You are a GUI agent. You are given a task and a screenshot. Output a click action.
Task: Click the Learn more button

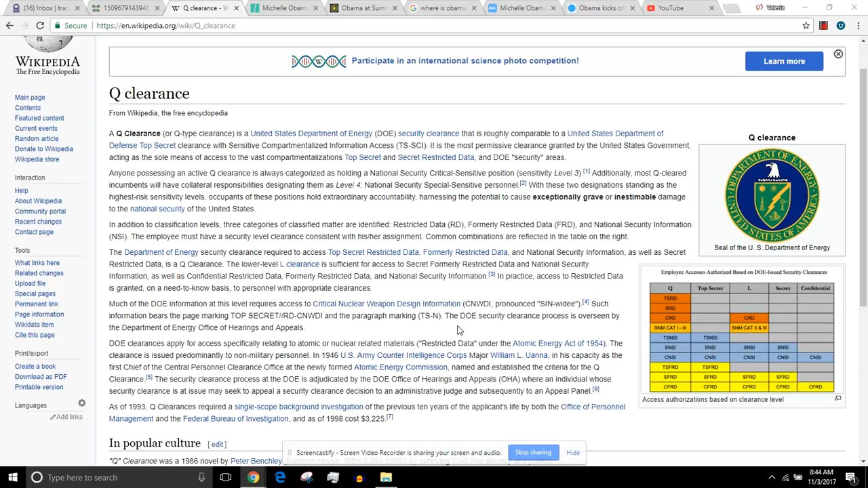(x=784, y=61)
